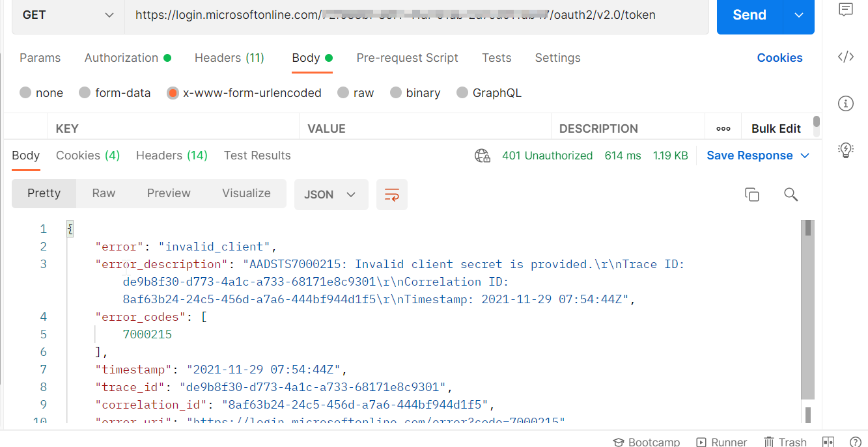Image resolution: width=868 pixels, height=447 pixels.
Task: Click the KEY column header
Action: tap(67, 129)
